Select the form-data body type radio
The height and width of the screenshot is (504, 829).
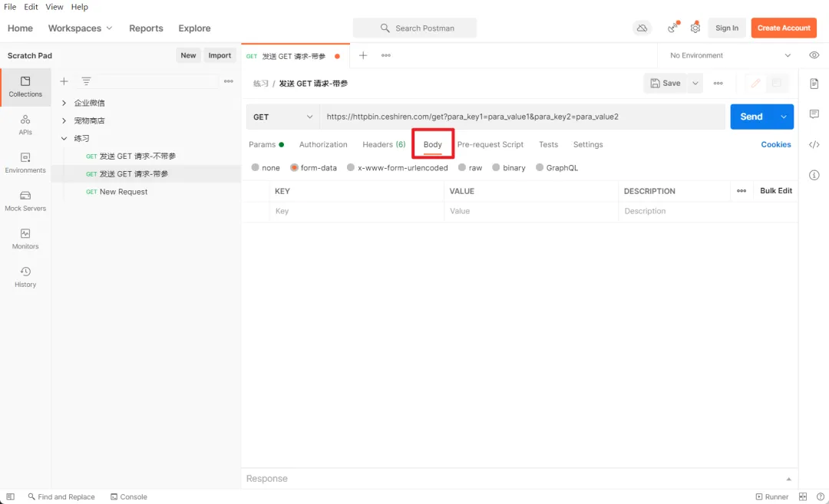click(295, 167)
